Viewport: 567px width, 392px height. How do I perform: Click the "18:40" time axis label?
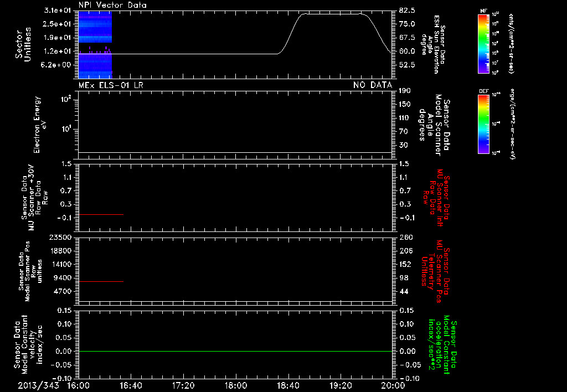coord(288,385)
